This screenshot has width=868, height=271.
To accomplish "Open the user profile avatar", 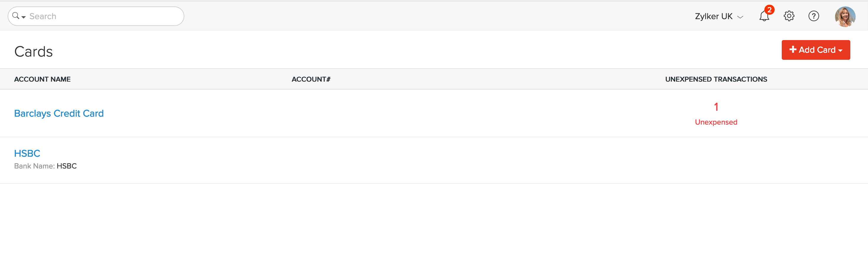I will click(845, 16).
